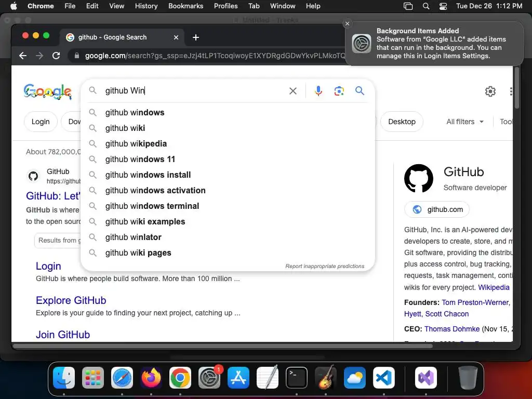Launch Safari from the Dock

click(x=122, y=378)
